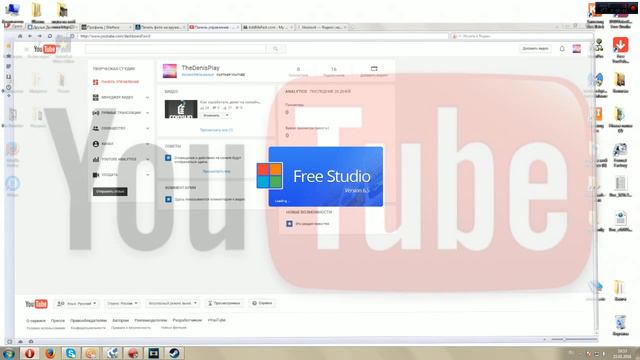Screen dimensions: 640x360
Task: Expand the Сообщество chevron
Action: pos(147,128)
